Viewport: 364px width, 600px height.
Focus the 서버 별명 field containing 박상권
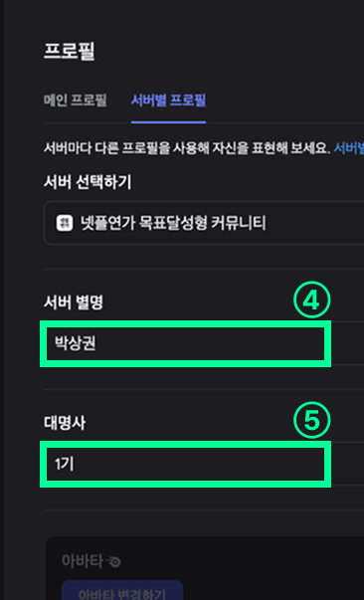pyautogui.click(x=185, y=343)
